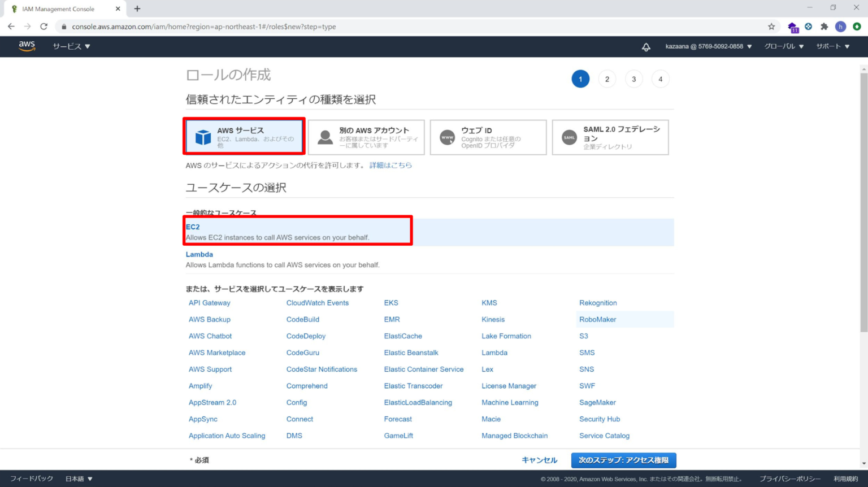The height and width of the screenshot is (487, 868).
Task: Select the Lambda use case
Action: click(199, 254)
